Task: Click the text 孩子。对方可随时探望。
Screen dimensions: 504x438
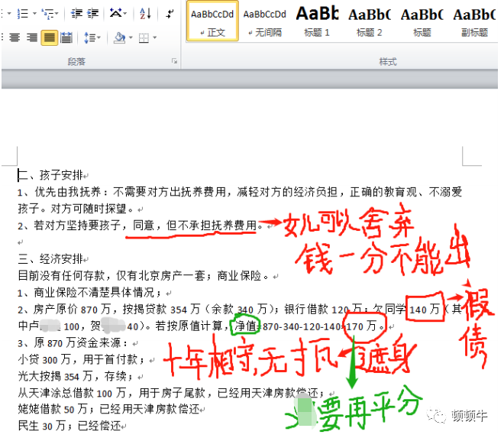Action: point(75,209)
